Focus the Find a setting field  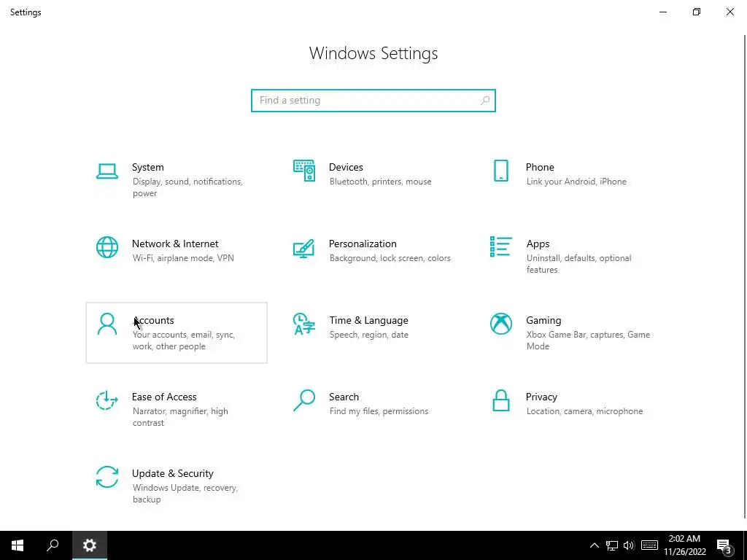pyautogui.click(x=373, y=101)
